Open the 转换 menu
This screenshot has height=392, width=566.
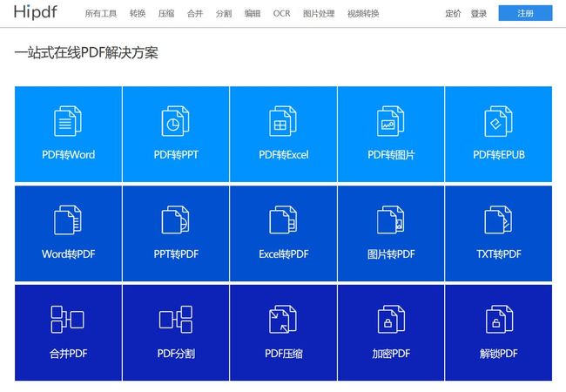pos(138,14)
